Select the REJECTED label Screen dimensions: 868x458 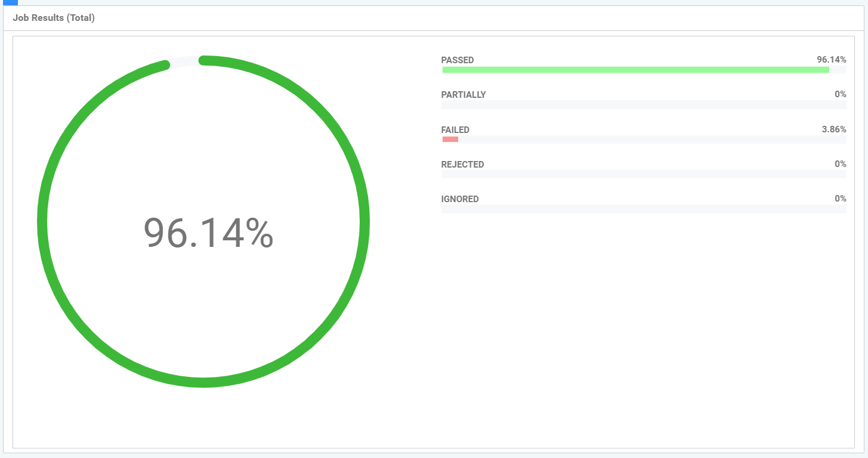click(x=462, y=165)
